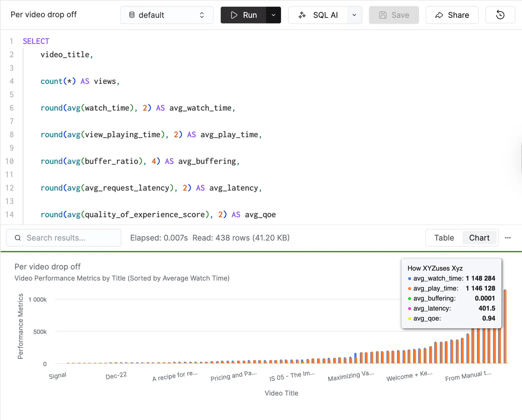Image resolution: width=522 pixels, height=420 pixels.
Task: Click 'avg_buffering' alias on line 10
Action: (x=207, y=161)
